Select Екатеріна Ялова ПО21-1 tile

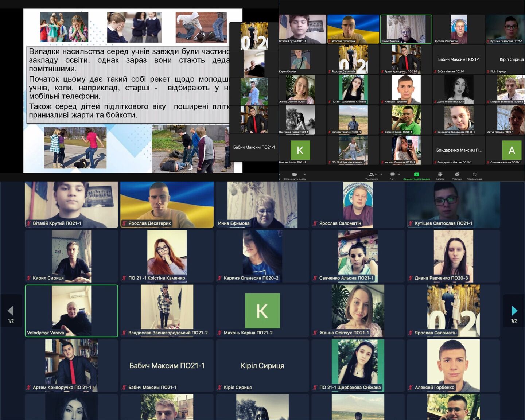(x=302, y=120)
